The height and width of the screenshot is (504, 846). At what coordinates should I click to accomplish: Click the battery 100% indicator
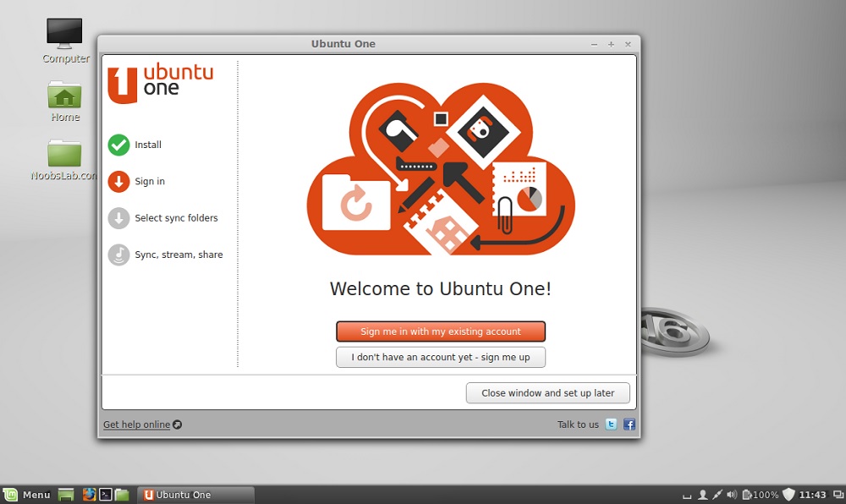[x=761, y=495]
